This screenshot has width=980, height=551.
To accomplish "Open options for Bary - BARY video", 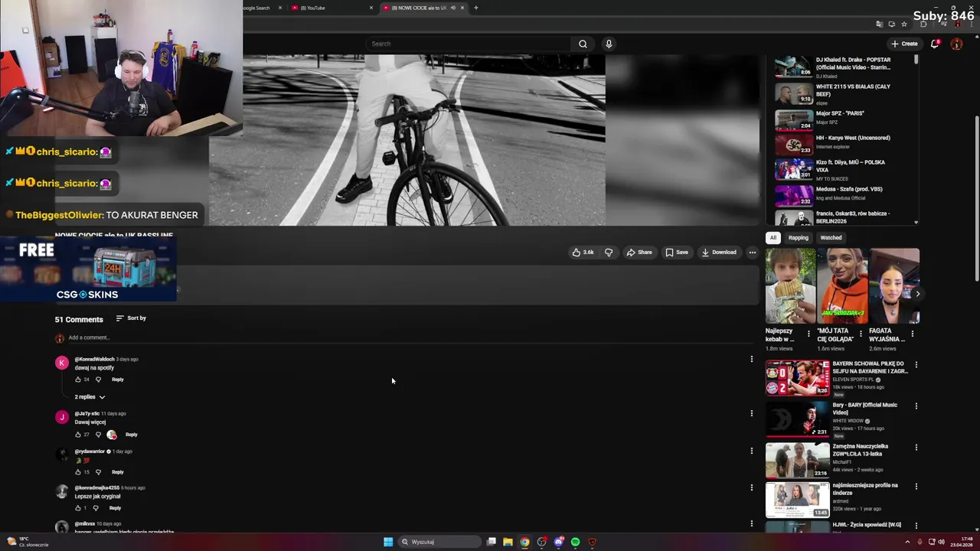I will click(x=916, y=406).
